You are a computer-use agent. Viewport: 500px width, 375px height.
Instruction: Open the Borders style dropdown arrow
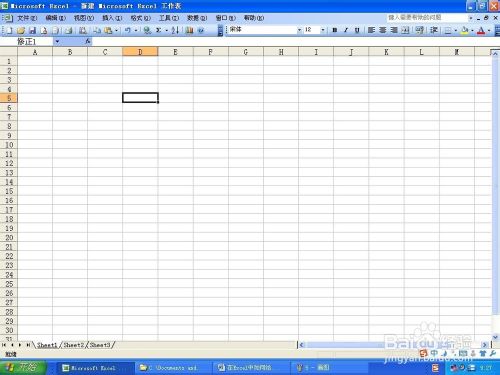[x=456, y=31]
